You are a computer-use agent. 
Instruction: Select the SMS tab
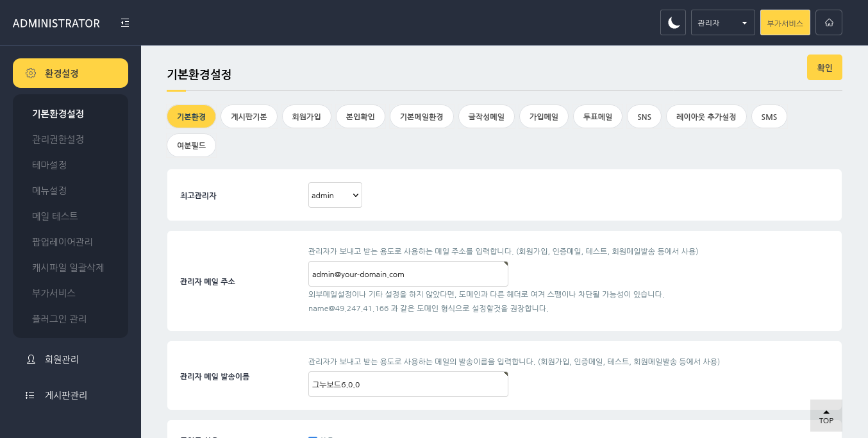tap(769, 117)
